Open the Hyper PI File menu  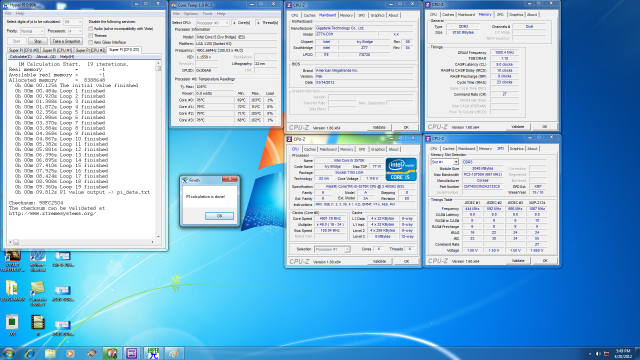(8, 13)
